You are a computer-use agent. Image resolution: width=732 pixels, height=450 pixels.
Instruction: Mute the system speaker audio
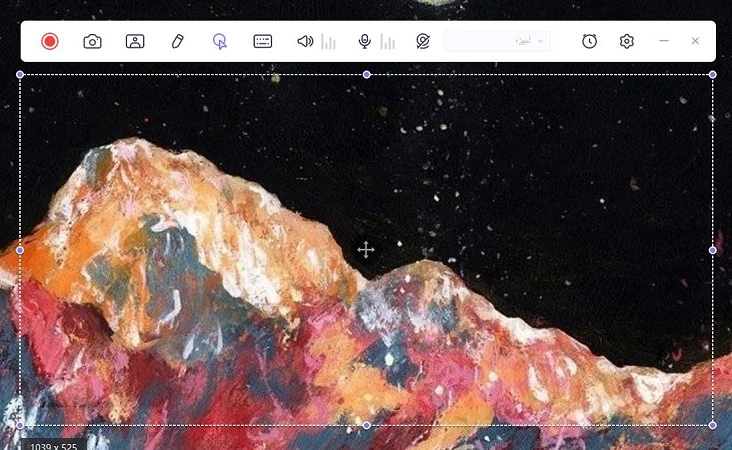305,41
